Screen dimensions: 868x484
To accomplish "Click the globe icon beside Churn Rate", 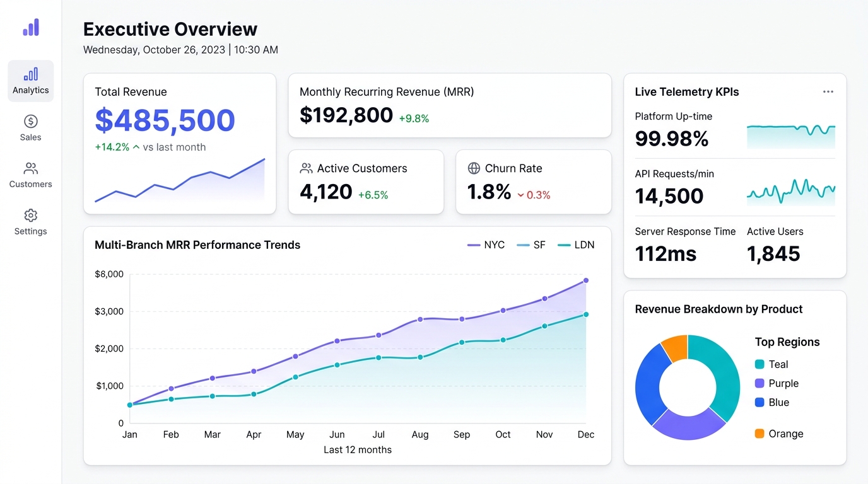I will click(x=474, y=168).
